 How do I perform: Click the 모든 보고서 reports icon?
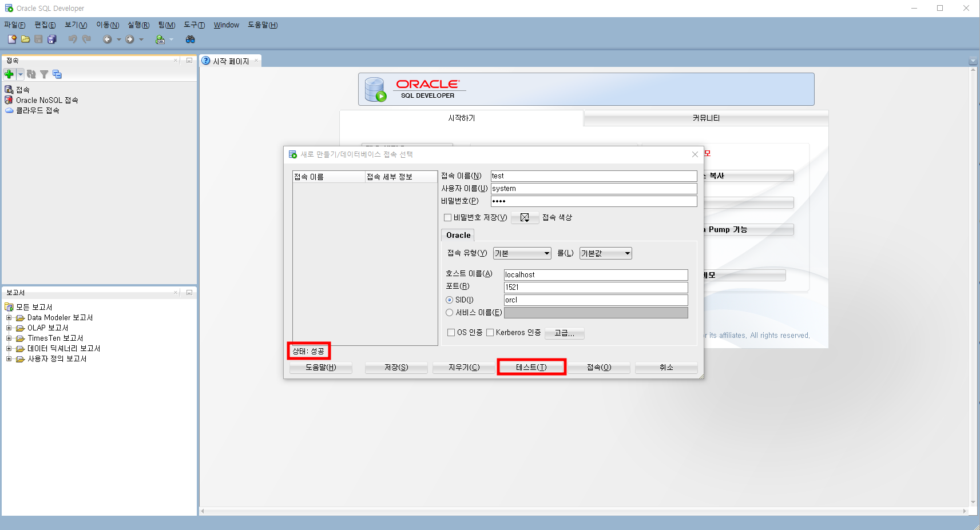point(9,307)
